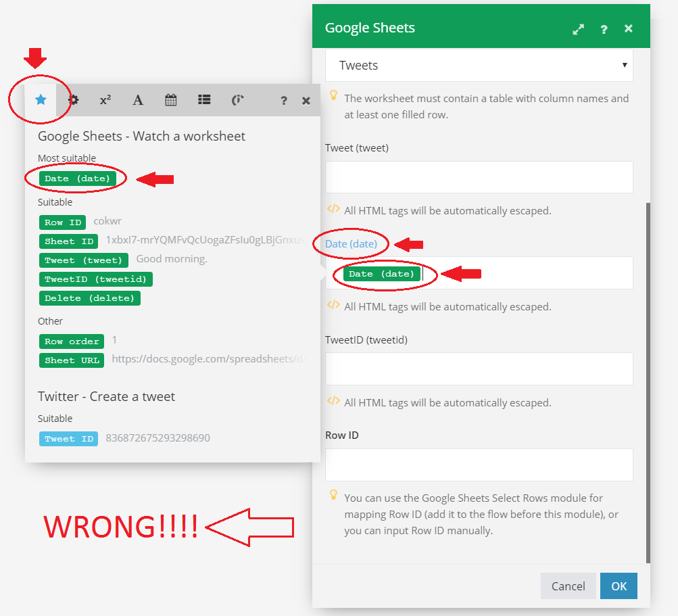Open the Tweets worksheet dropdown
The image size is (678, 616).
479,66
